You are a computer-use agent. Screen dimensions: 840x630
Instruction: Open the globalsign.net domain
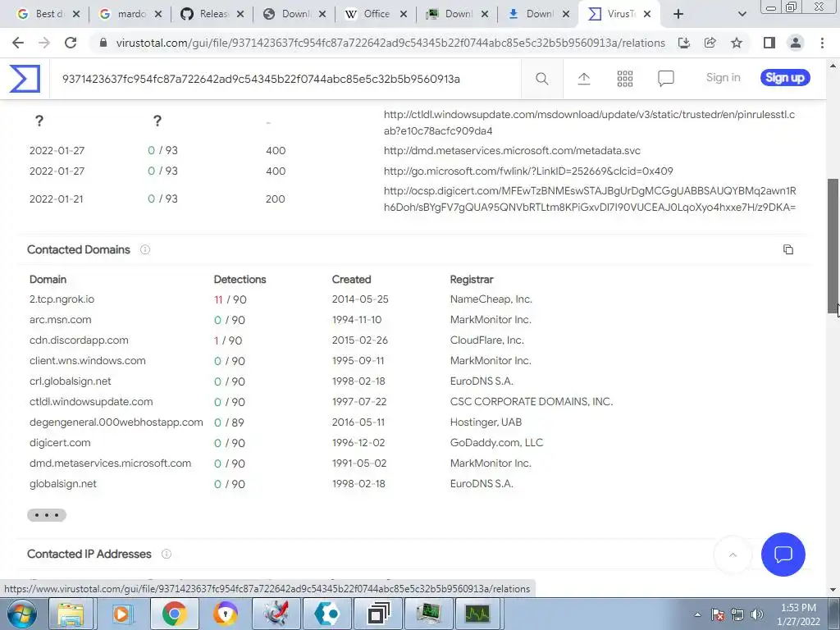(x=62, y=484)
